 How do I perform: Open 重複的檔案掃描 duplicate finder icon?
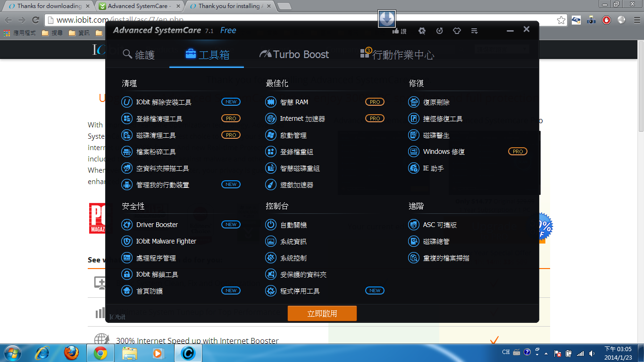point(414,258)
